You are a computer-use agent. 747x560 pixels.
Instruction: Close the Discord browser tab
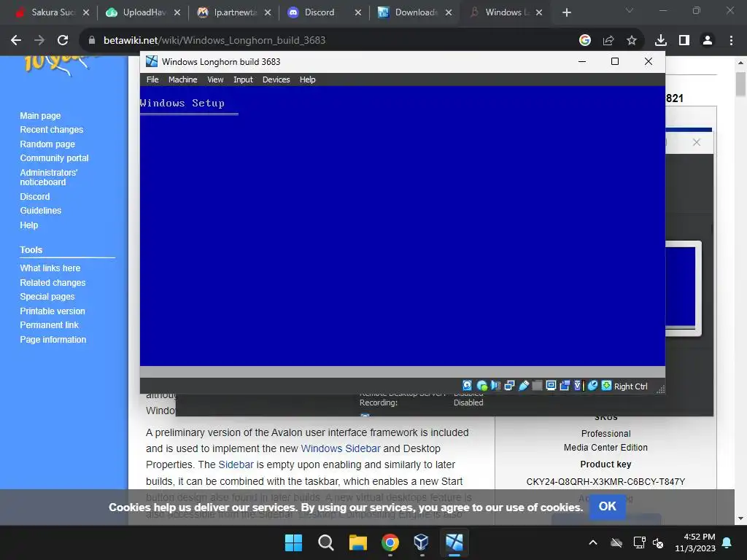click(357, 12)
